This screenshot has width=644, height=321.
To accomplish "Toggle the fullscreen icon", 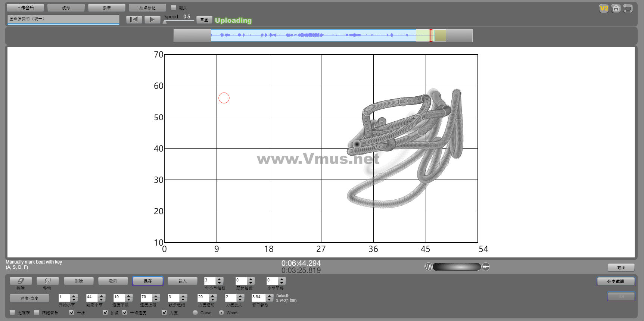I will click(x=628, y=8).
